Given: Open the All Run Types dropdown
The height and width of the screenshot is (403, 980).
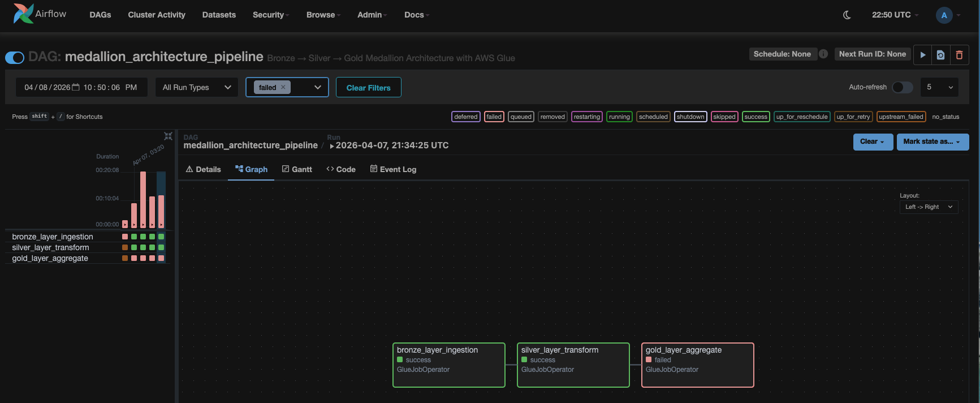Looking at the screenshot, I should [x=197, y=87].
